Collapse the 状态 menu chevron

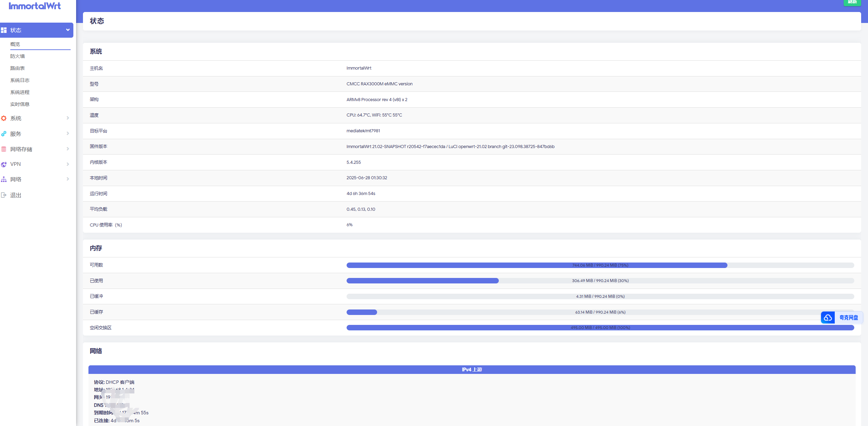(68, 30)
